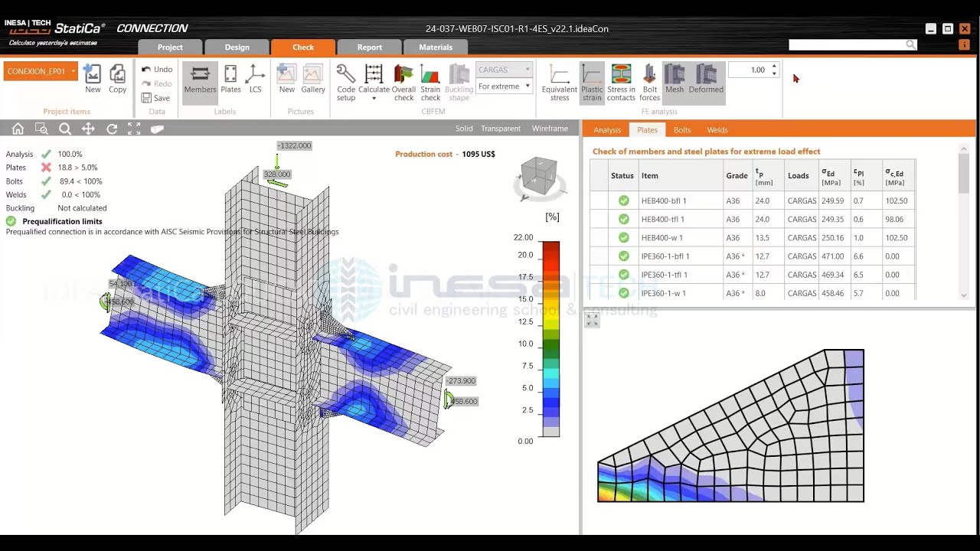The height and width of the screenshot is (551, 980).
Task: Activate the pan view tool
Action: [x=88, y=129]
